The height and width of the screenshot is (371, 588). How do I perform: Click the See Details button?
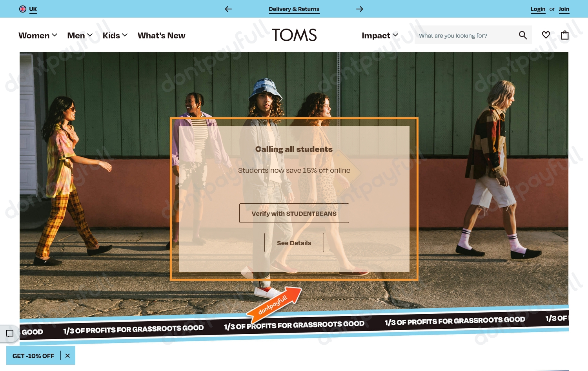294,243
